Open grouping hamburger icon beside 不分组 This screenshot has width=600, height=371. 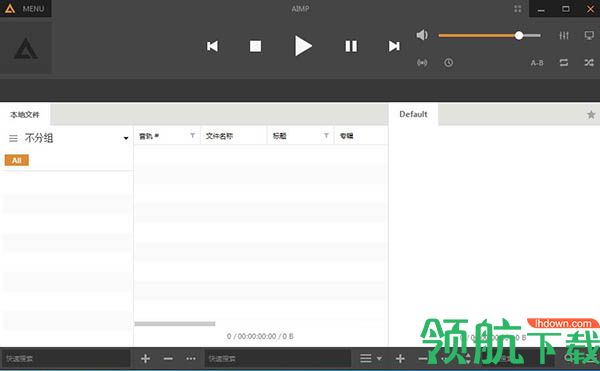point(13,138)
